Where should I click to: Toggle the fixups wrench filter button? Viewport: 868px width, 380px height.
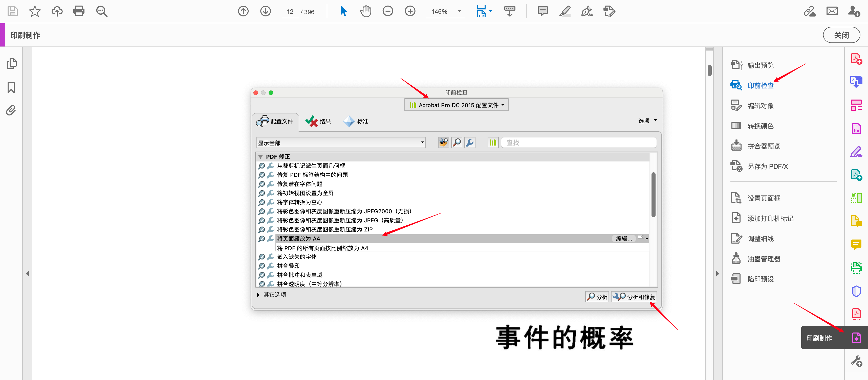[470, 142]
